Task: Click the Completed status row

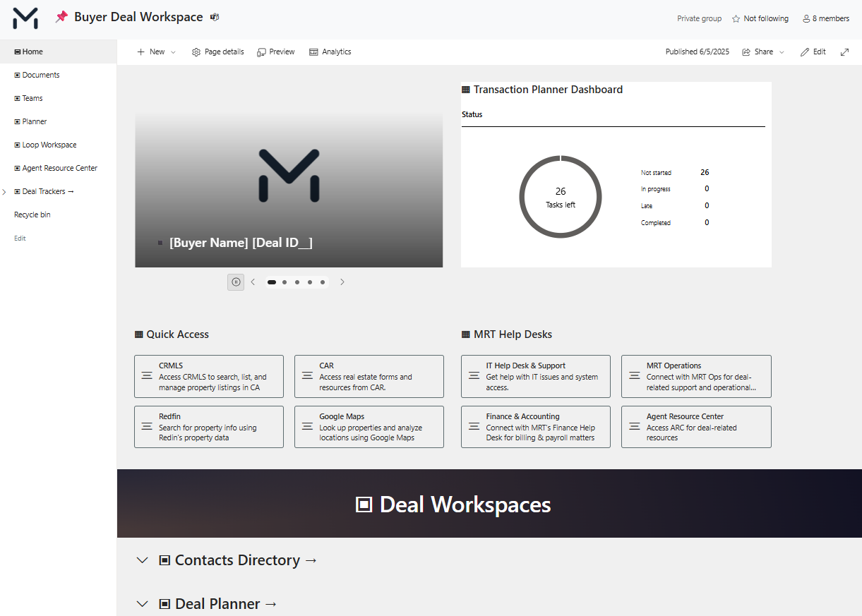Action: 675,223
